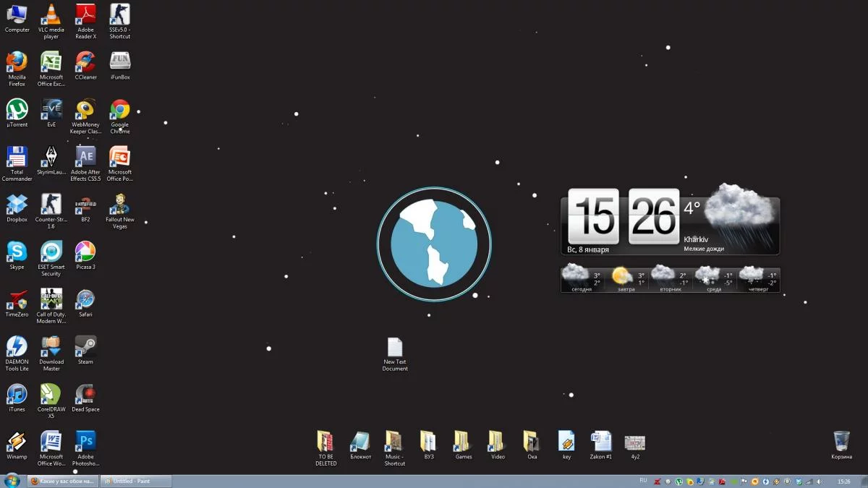Viewport: 868px width, 488px height.
Task: Select the key file icon
Action: tap(566, 446)
